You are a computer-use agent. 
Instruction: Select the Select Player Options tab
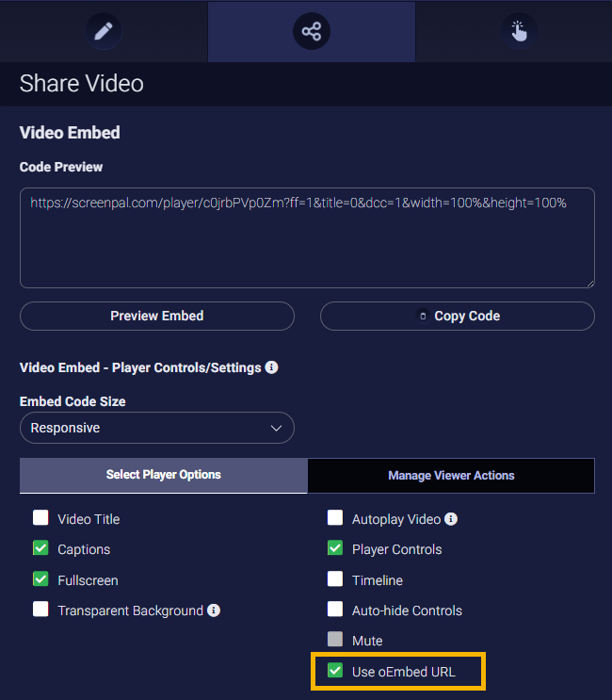[x=163, y=475]
